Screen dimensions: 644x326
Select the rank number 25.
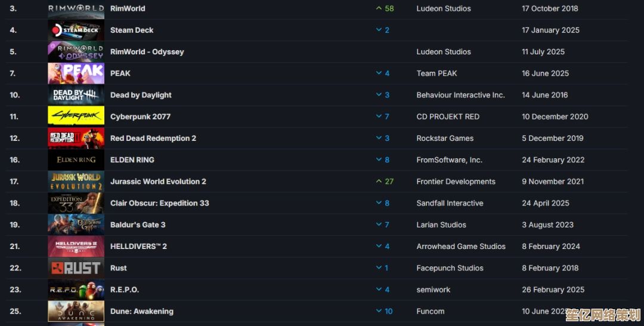click(15, 311)
